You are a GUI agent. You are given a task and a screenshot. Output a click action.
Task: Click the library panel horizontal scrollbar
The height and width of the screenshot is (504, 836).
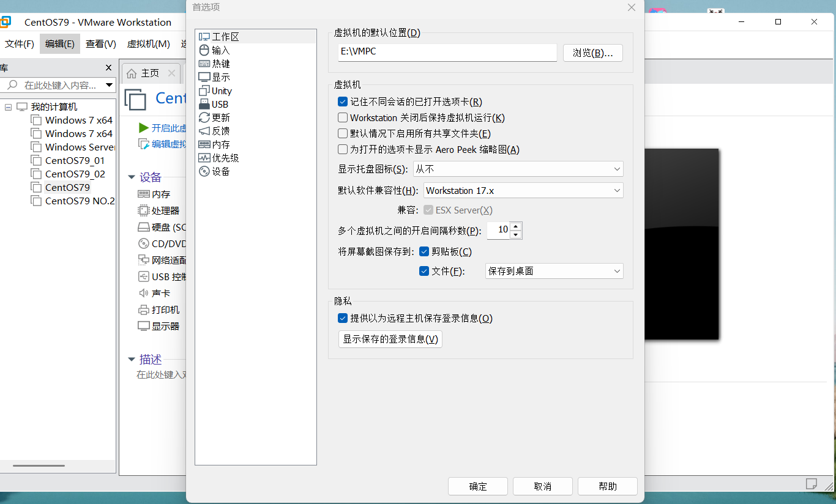click(39, 466)
